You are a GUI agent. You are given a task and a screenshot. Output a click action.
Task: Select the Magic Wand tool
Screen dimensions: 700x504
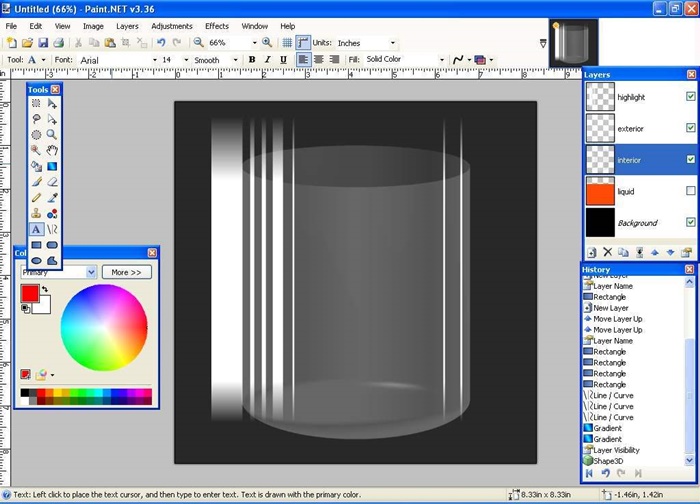coord(36,150)
